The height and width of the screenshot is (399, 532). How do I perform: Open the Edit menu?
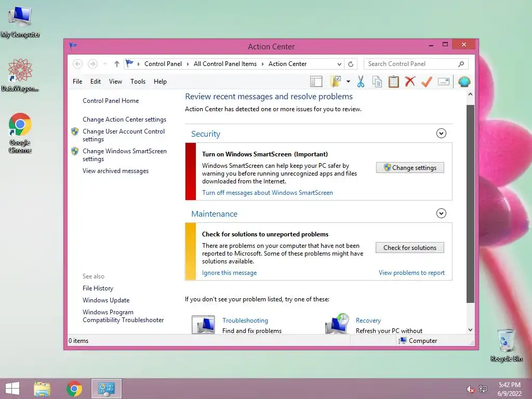click(x=96, y=82)
